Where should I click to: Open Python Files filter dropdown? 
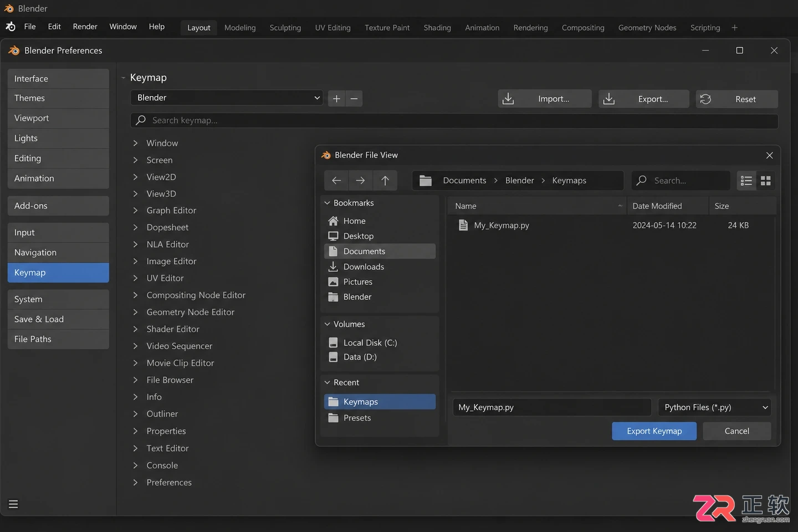click(x=714, y=407)
